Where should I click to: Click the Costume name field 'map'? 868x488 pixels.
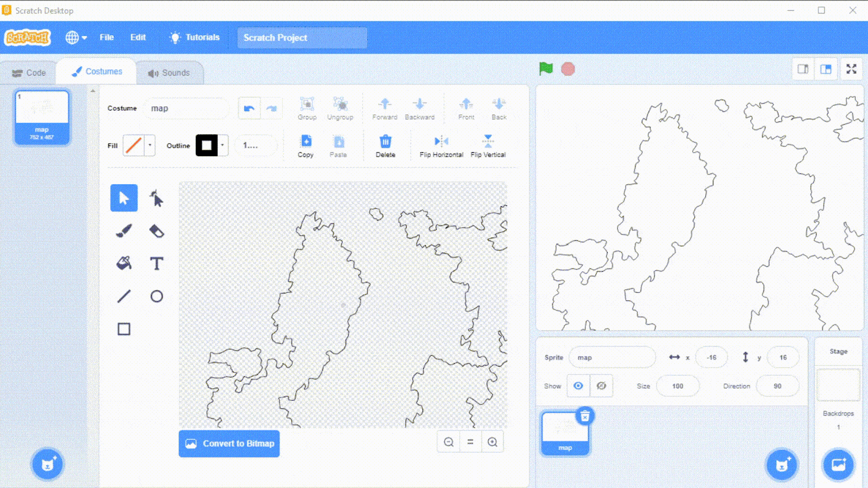(186, 108)
